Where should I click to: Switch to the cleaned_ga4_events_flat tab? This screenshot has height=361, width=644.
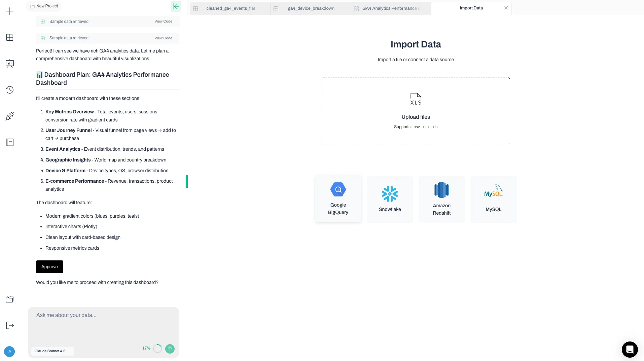[230, 8]
